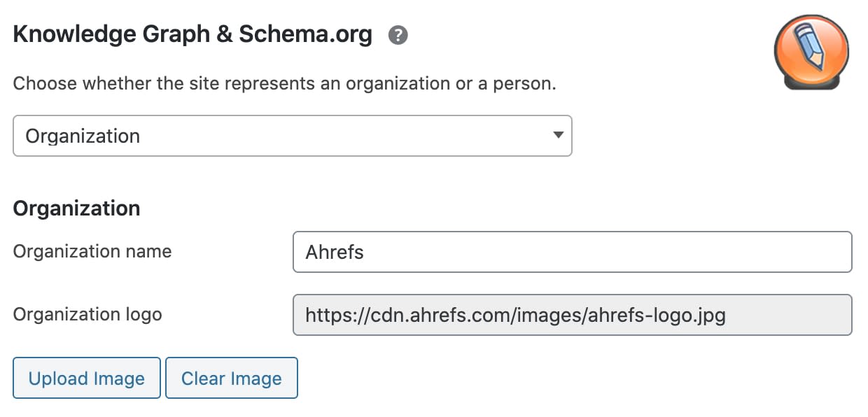Screen dimensions: 868x417
Task: Focus the Organization name input field
Action: [572, 252]
